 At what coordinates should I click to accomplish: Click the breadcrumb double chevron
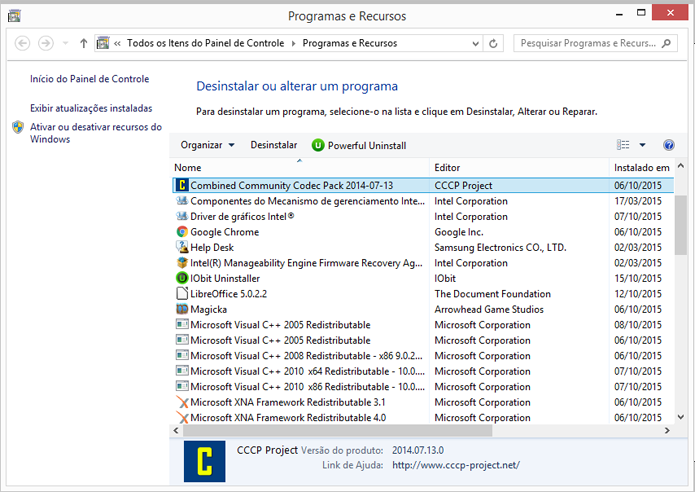(117, 43)
